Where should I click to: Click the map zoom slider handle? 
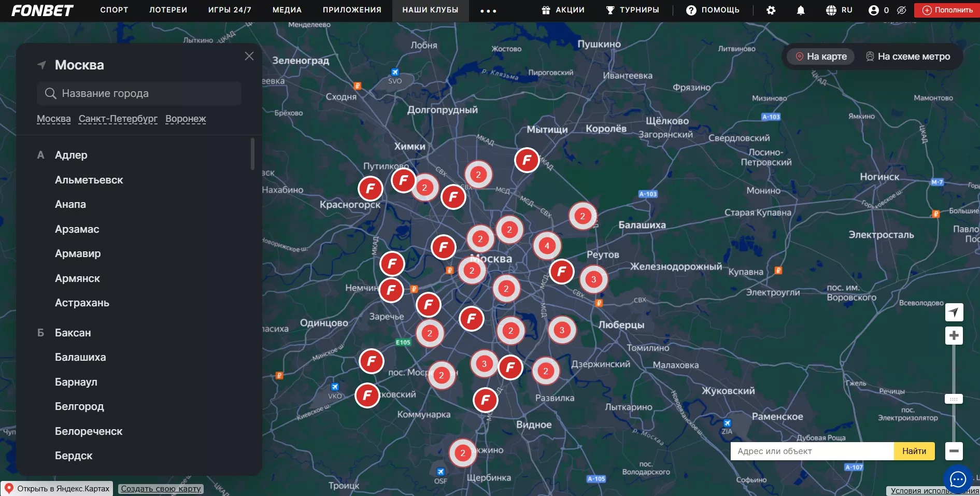pos(954,399)
